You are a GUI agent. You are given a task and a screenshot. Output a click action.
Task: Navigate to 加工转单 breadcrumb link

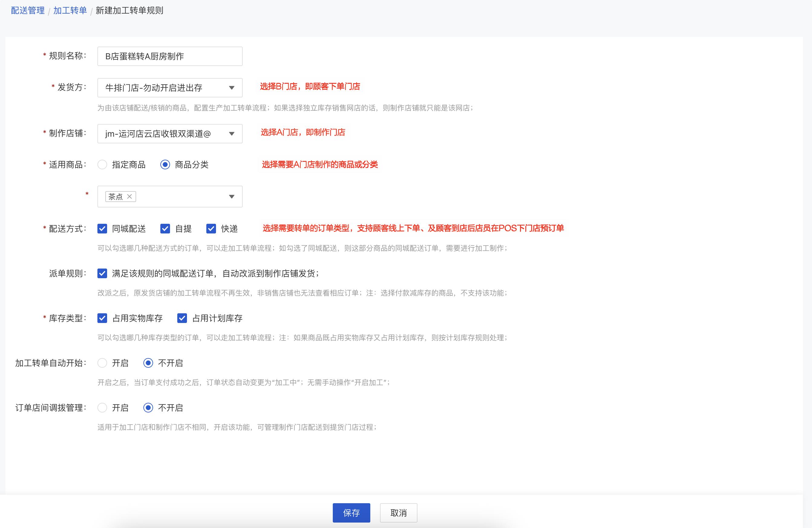(x=70, y=11)
